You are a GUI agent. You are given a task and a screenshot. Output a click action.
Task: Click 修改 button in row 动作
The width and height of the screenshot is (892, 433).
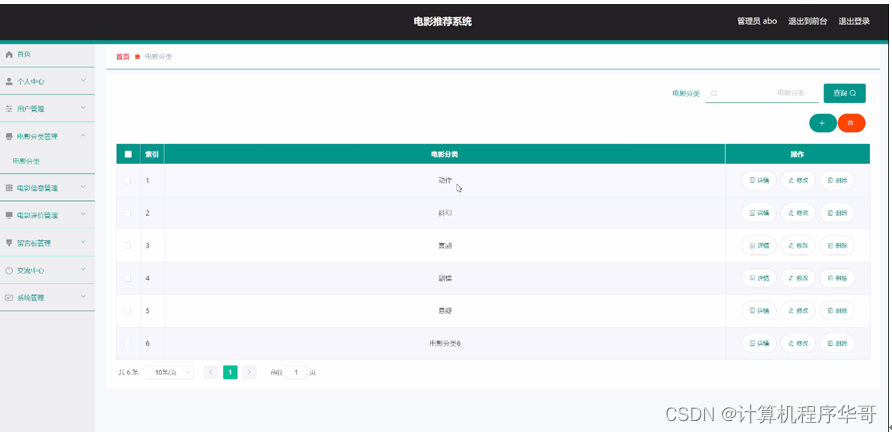798,180
